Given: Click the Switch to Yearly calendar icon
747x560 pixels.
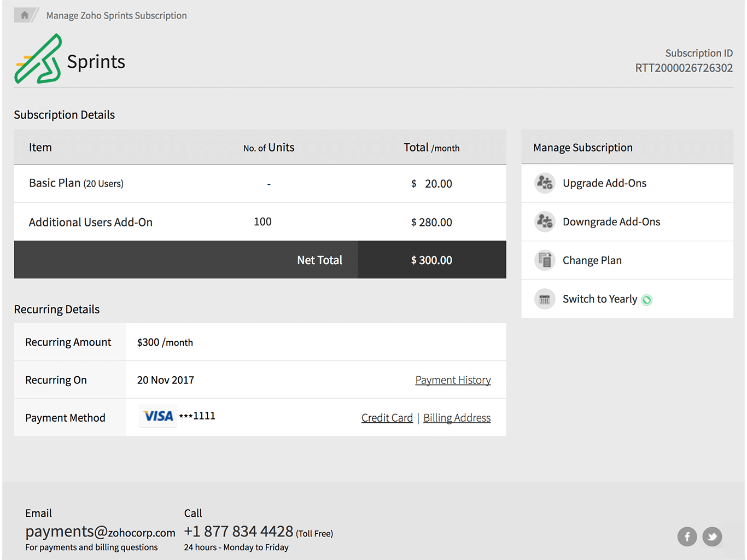Looking at the screenshot, I should coord(545,299).
